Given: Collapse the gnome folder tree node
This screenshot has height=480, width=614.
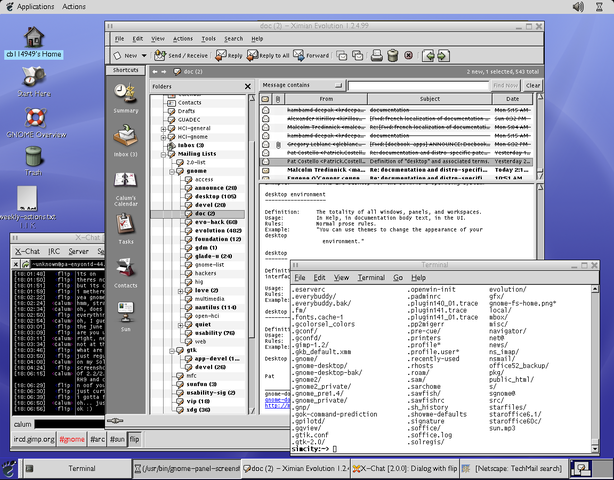Looking at the screenshot, I should [x=172, y=171].
